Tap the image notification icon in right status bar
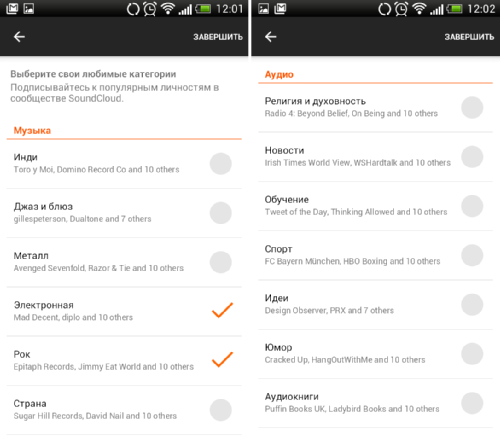Image resolution: width=500 pixels, height=441 pixels. (263, 8)
